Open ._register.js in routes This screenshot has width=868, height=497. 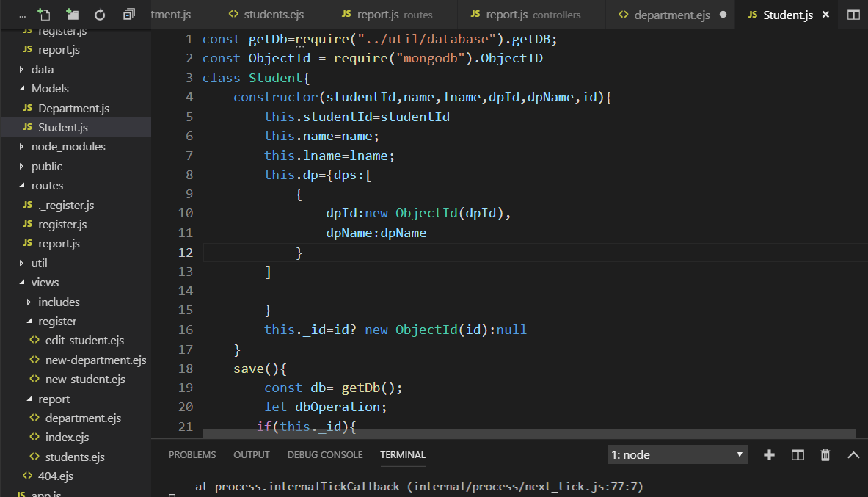76,205
